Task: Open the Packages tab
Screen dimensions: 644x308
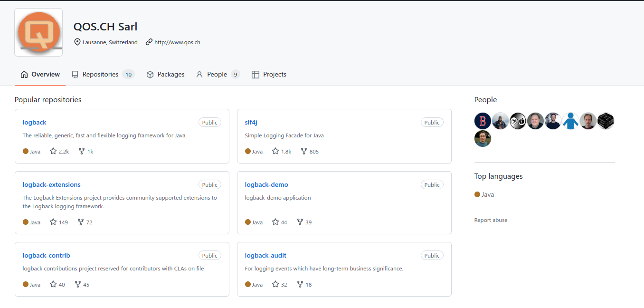Action: (x=165, y=74)
